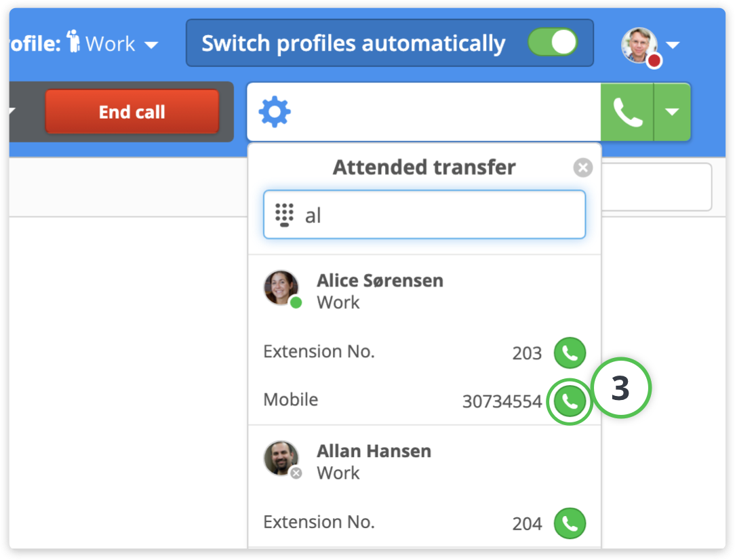Click the gear settings icon
Viewport: 735px width, 560px height.
coord(275,113)
